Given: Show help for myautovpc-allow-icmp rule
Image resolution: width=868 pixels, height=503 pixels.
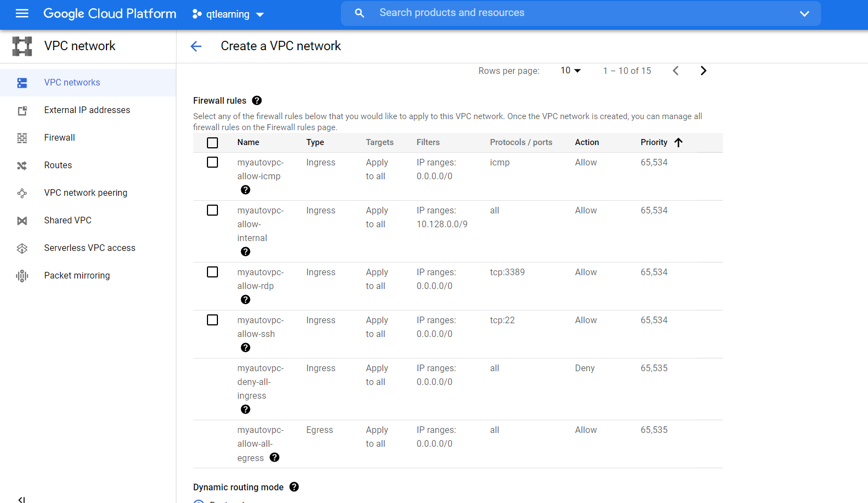Looking at the screenshot, I should pyautogui.click(x=246, y=190).
